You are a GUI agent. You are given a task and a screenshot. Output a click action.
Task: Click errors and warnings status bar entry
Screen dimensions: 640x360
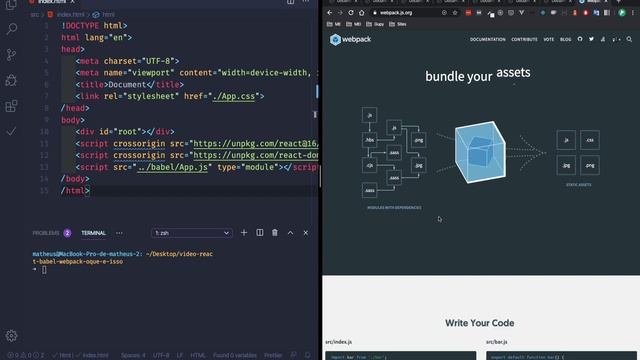[26, 355]
